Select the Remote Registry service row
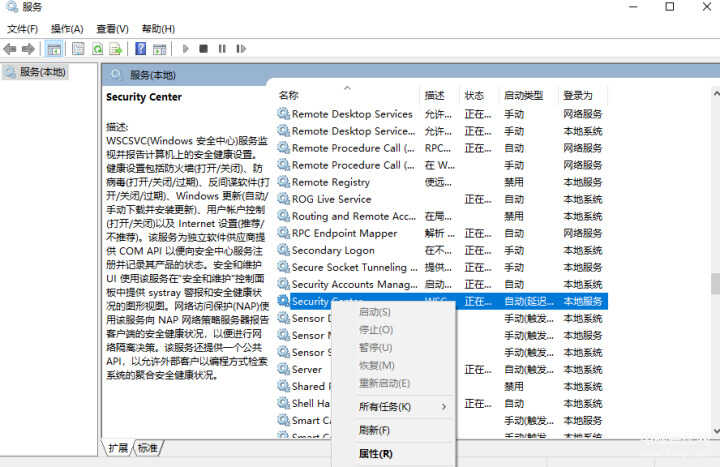This screenshot has width=720, height=467. pos(331,182)
